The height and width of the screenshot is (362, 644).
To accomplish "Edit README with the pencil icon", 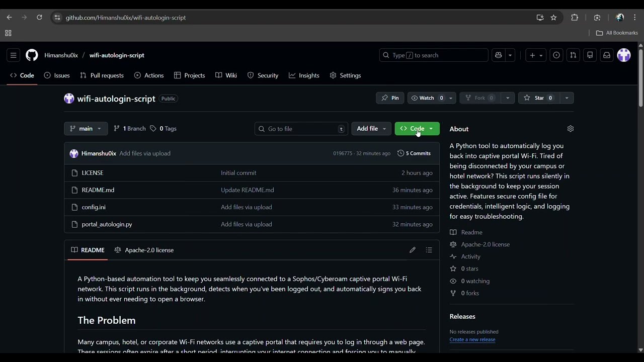I will tap(413, 250).
